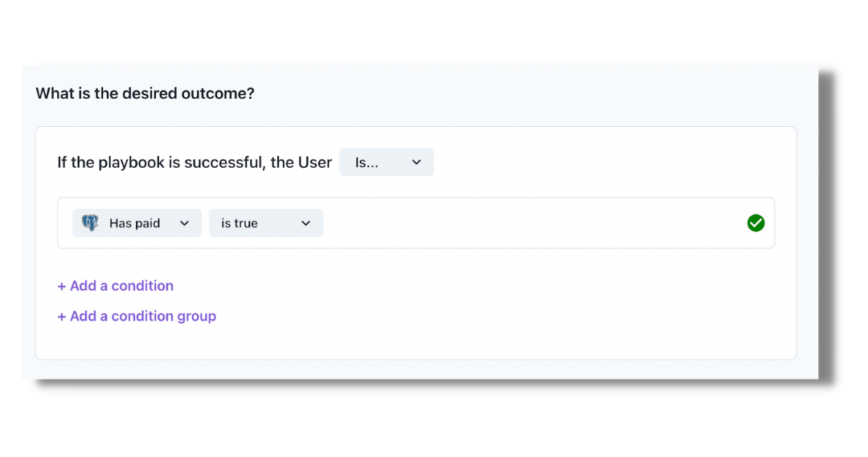
Task: Select the is true label text
Action: tap(240, 223)
